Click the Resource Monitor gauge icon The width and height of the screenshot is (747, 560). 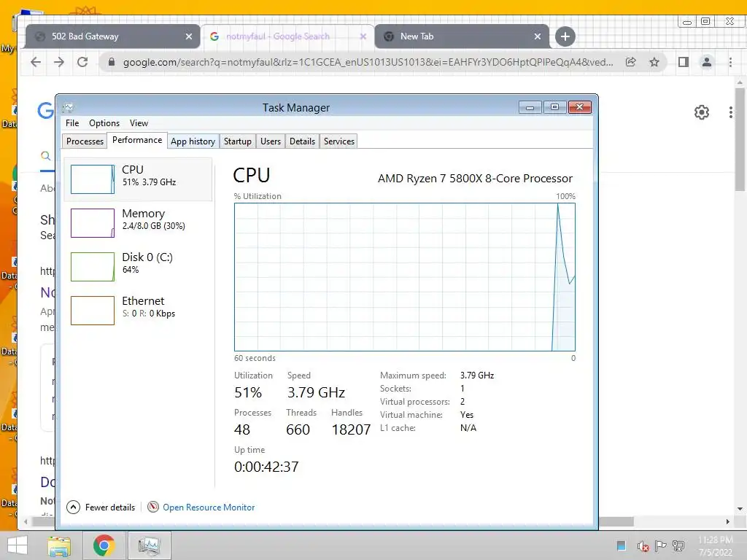click(153, 507)
